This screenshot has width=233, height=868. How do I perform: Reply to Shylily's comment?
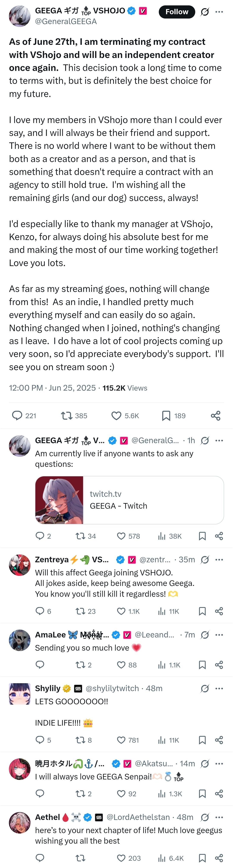pos(40,740)
